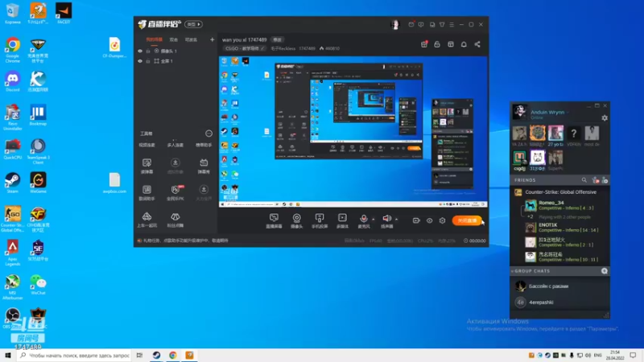Screen dimensions: 644x362
Task: Mute the speaker audio
Action: (386, 220)
